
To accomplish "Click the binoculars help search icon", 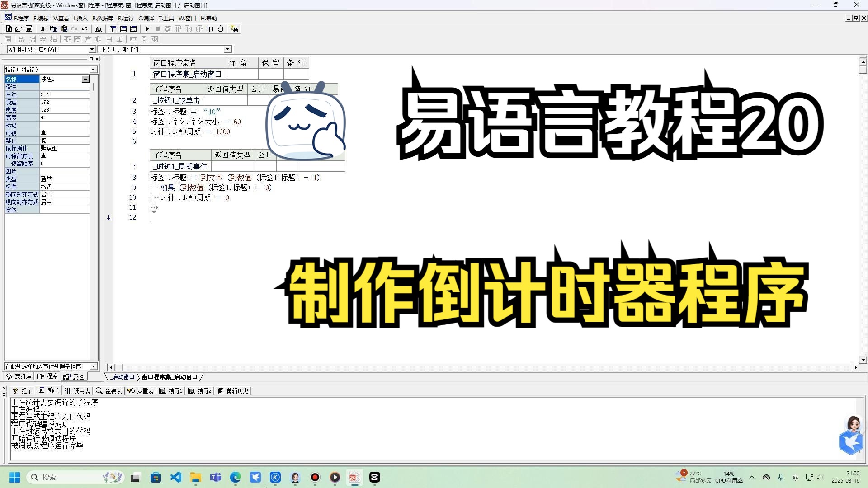I will (x=234, y=29).
